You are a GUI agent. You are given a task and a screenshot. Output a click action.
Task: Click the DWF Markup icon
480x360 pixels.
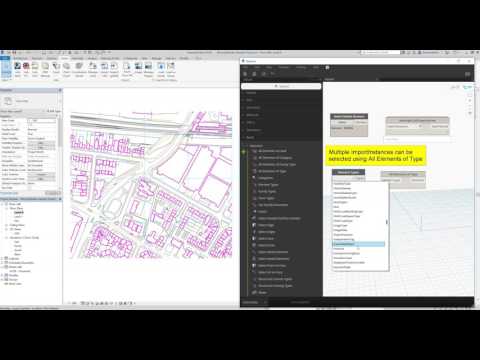coord(45,69)
